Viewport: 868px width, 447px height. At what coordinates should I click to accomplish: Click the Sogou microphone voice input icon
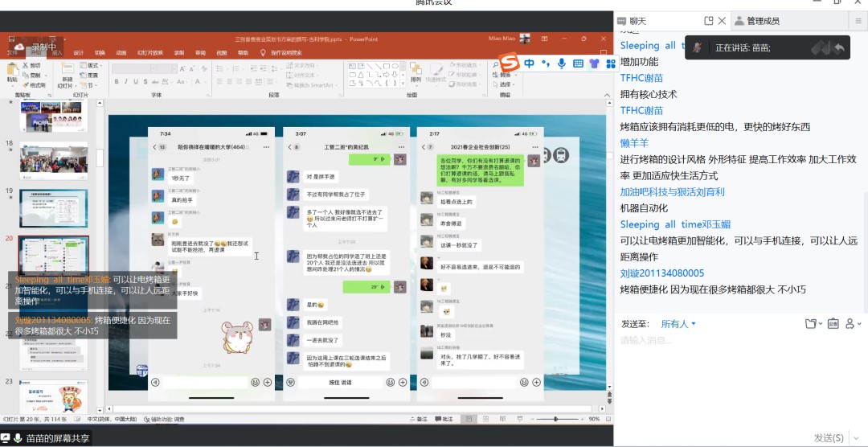pos(562,64)
